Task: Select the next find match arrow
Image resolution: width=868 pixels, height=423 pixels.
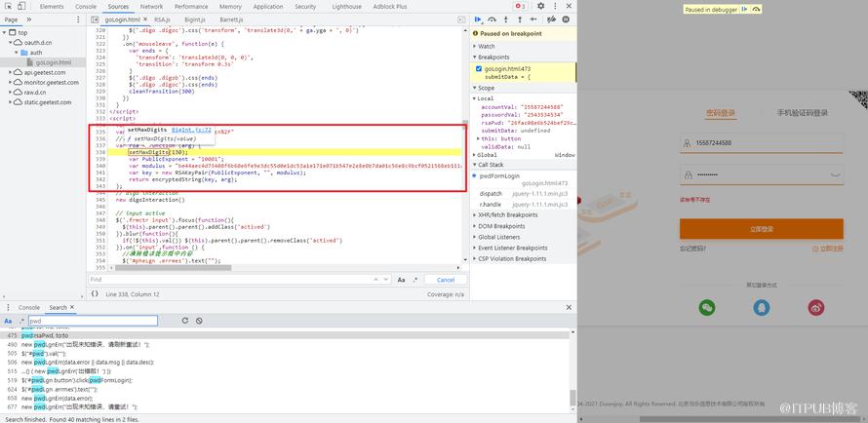Action: tap(386, 280)
